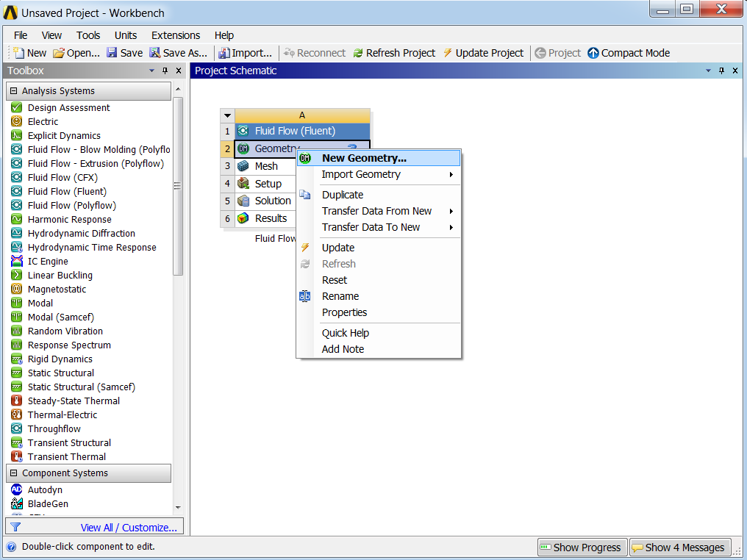Choose Quick Help from context menu
Image resolution: width=747 pixels, height=560 pixels.
coord(379,333)
